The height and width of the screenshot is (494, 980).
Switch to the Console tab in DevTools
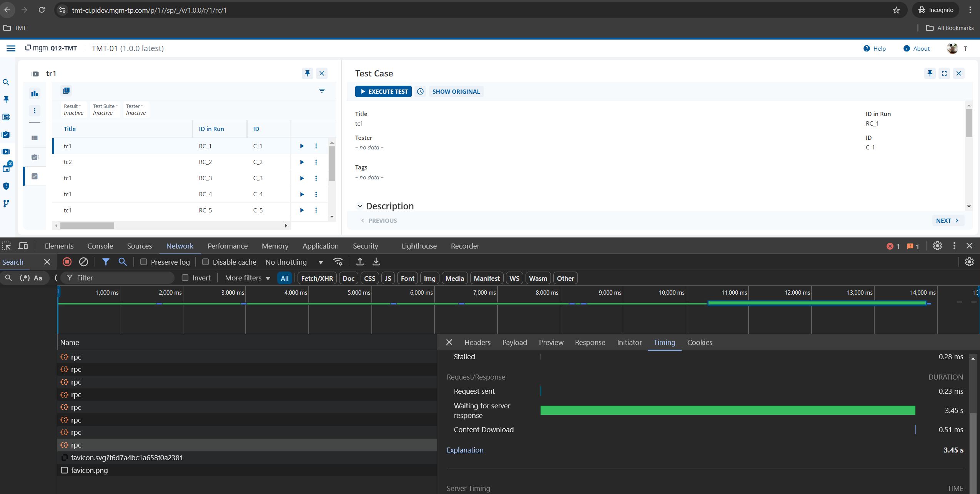tap(100, 246)
